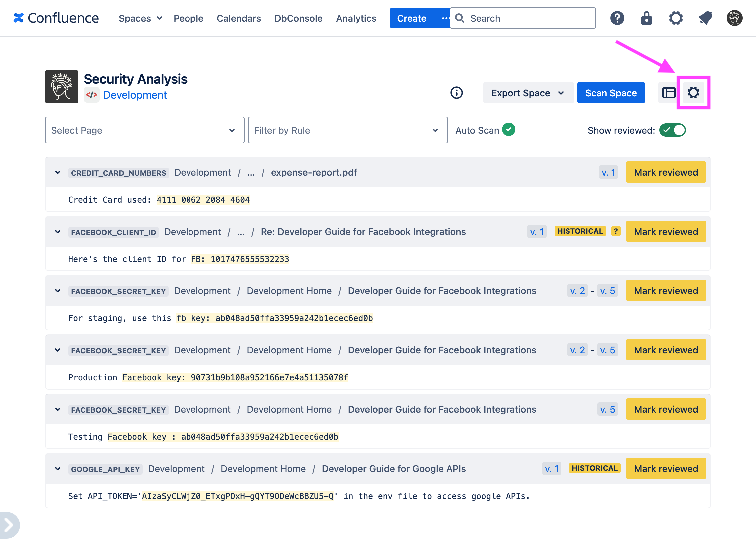Collapse the CREDIT_CARD_NUMBERS finding
This screenshot has width=756, height=539.
(57, 172)
